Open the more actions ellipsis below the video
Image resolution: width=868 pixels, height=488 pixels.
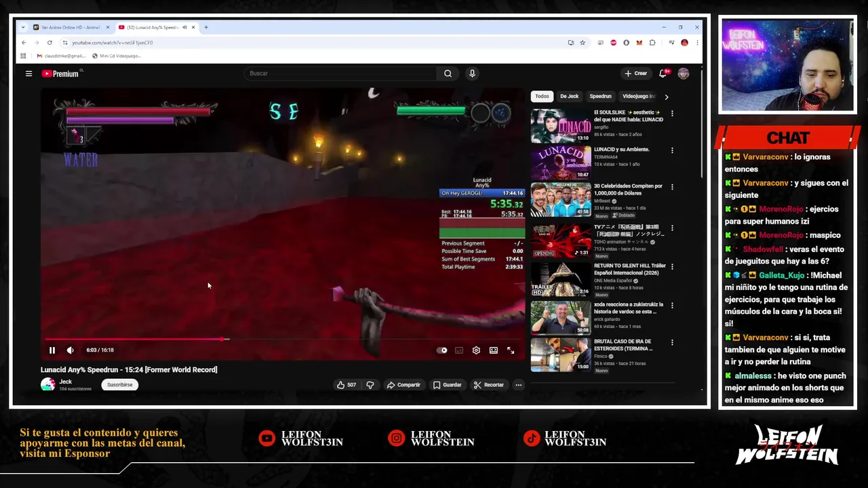518,385
